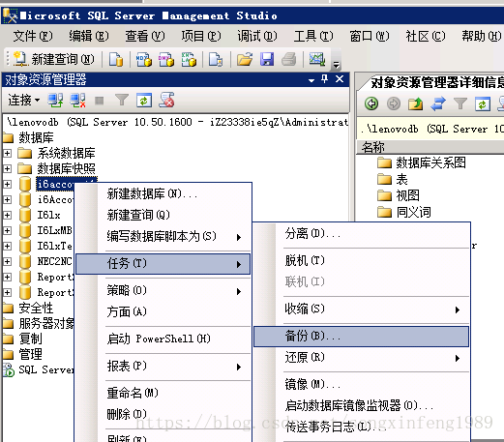Click the Forward arrow in details pane
This screenshot has height=442, width=504.
394,103
